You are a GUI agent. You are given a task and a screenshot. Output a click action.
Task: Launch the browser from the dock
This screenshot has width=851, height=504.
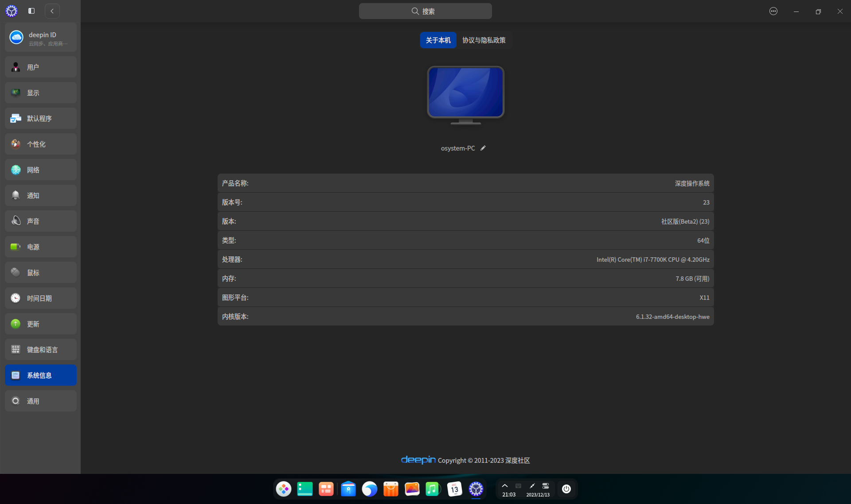point(370,489)
